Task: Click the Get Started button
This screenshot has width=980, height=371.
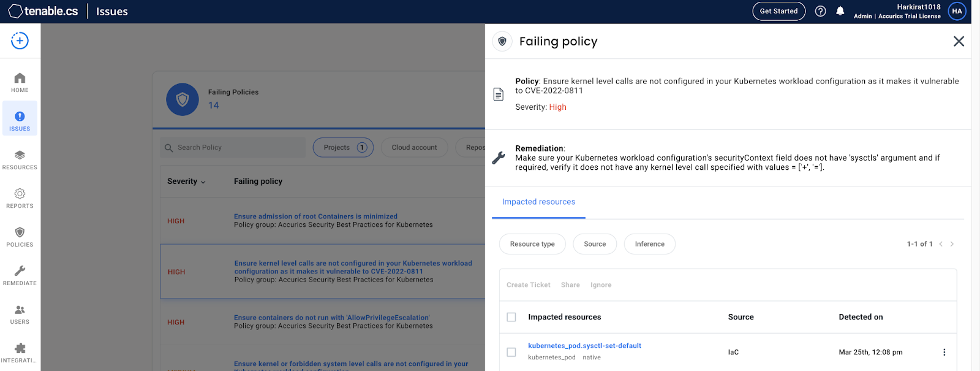Action: click(x=778, y=11)
